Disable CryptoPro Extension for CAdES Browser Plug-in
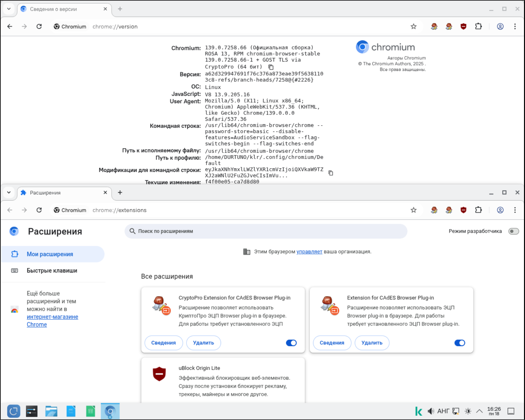 coord(291,343)
